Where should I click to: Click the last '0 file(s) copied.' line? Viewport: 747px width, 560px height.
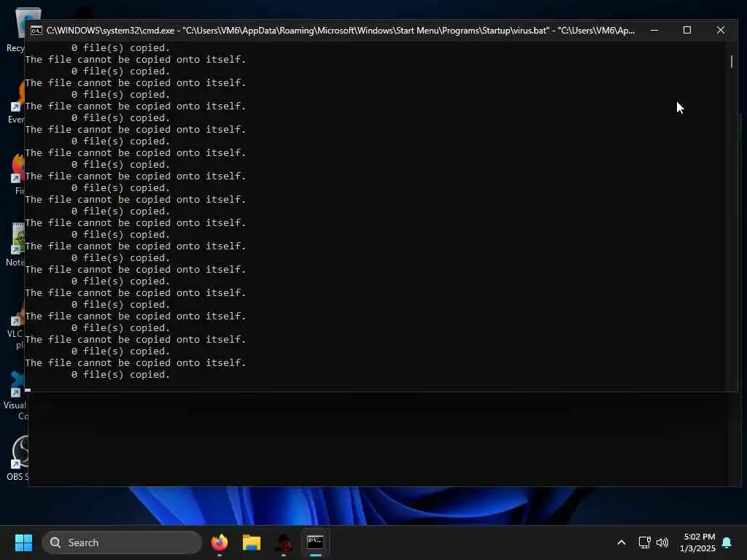(x=120, y=375)
